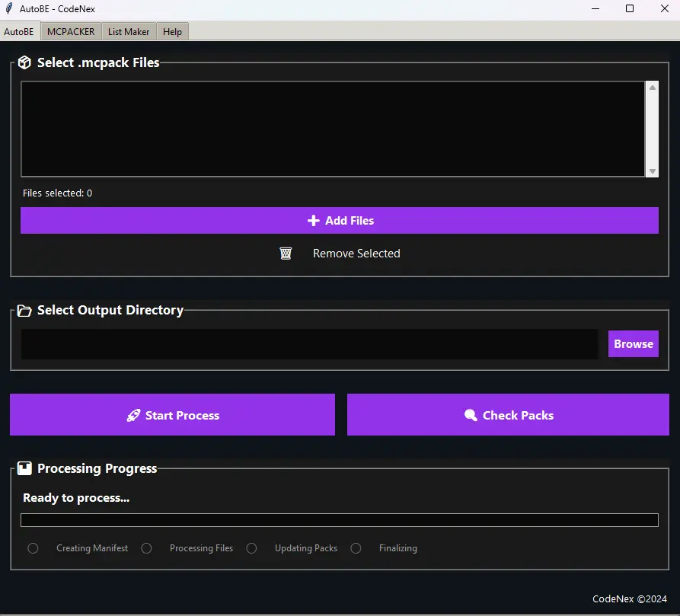Viewport: 680px width, 616px height.
Task: Open the List Maker tab
Action: [129, 32]
